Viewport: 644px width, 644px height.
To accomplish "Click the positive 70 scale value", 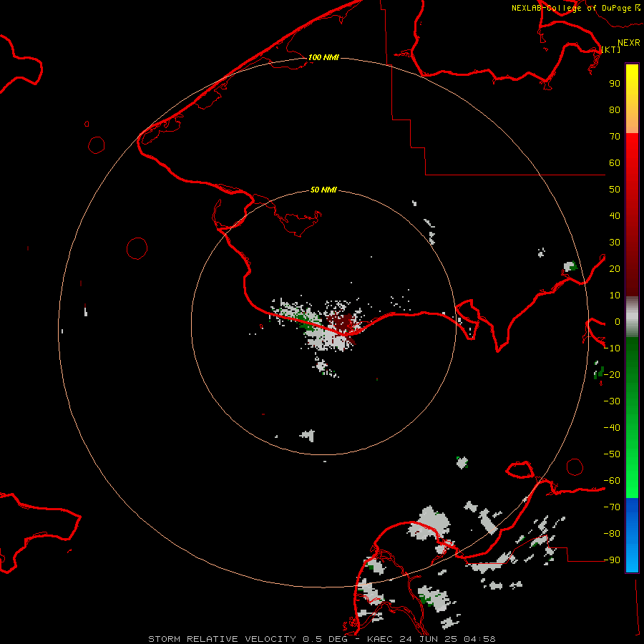I will click(615, 137).
